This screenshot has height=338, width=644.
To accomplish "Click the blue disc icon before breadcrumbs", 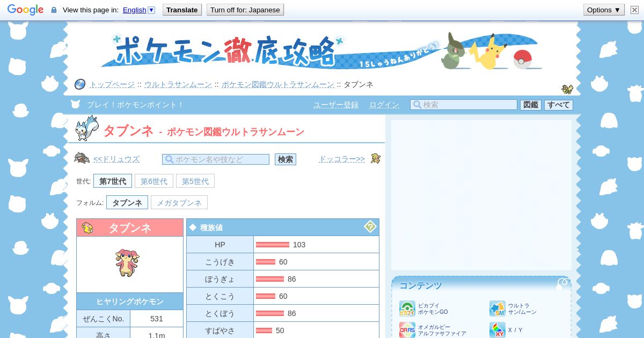I will (80, 84).
